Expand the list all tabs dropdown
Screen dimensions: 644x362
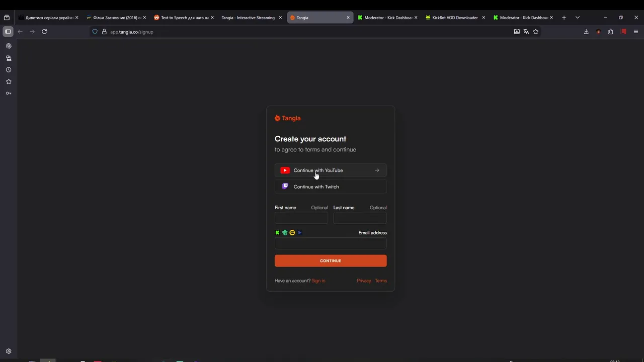(578, 18)
